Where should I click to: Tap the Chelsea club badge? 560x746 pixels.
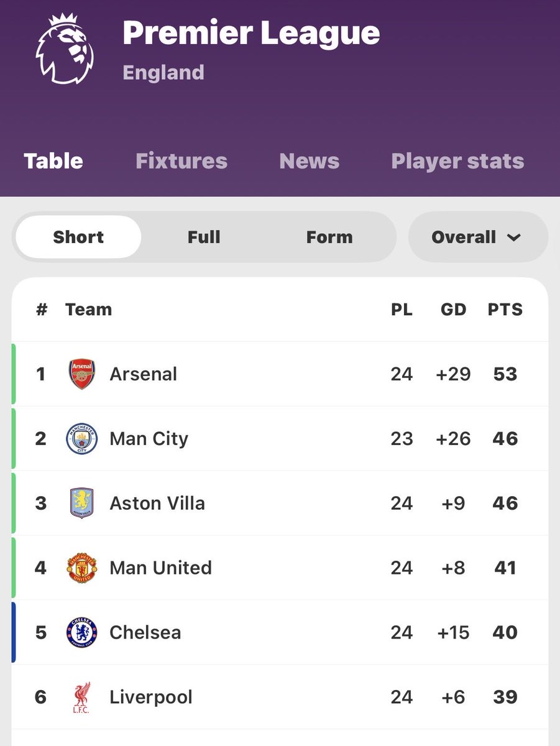pyautogui.click(x=81, y=633)
